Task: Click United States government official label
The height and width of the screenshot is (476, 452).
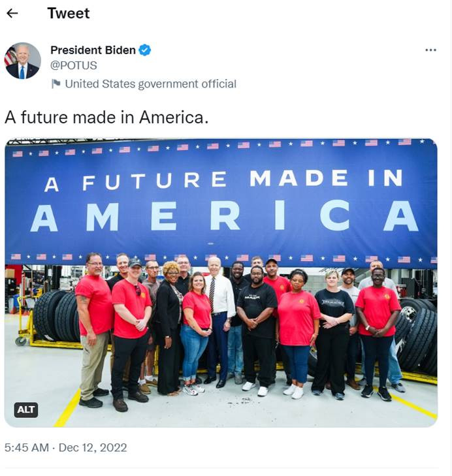Action: (x=151, y=84)
